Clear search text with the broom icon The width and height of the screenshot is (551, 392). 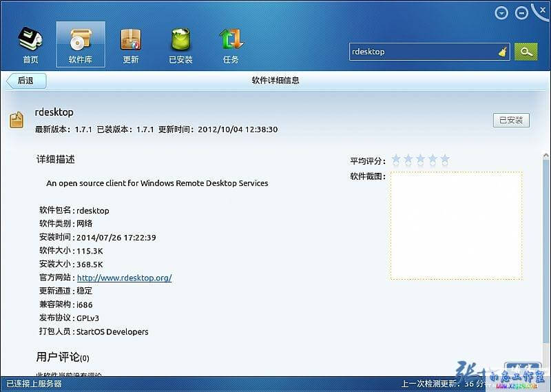(503, 52)
